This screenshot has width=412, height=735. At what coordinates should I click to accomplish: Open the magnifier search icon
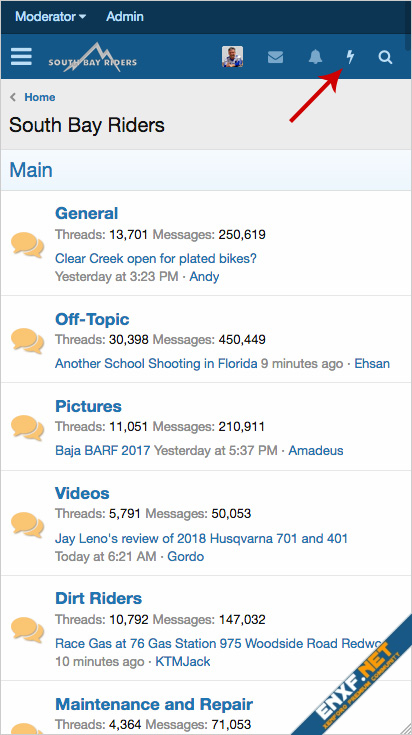tap(385, 57)
